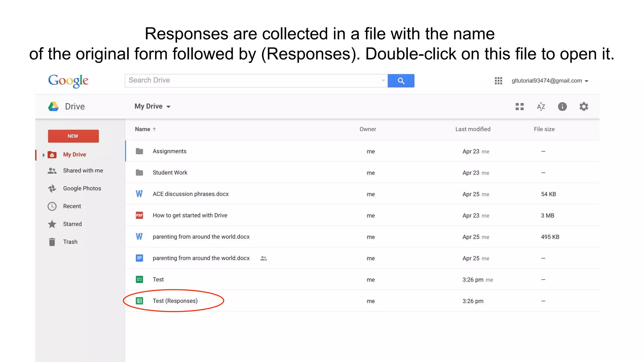This screenshot has height=362, width=644.
Task: Click the Student Work folder icon
Action: tap(139, 173)
